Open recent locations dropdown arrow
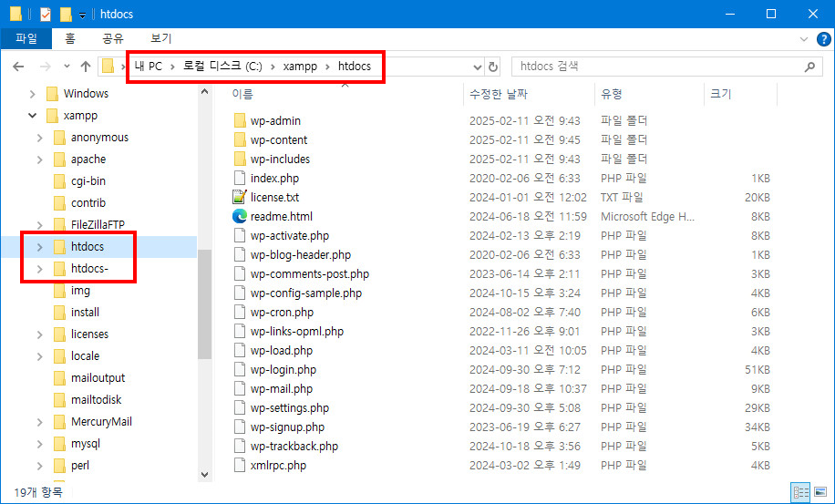This screenshot has height=504, width=835. (x=67, y=67)
